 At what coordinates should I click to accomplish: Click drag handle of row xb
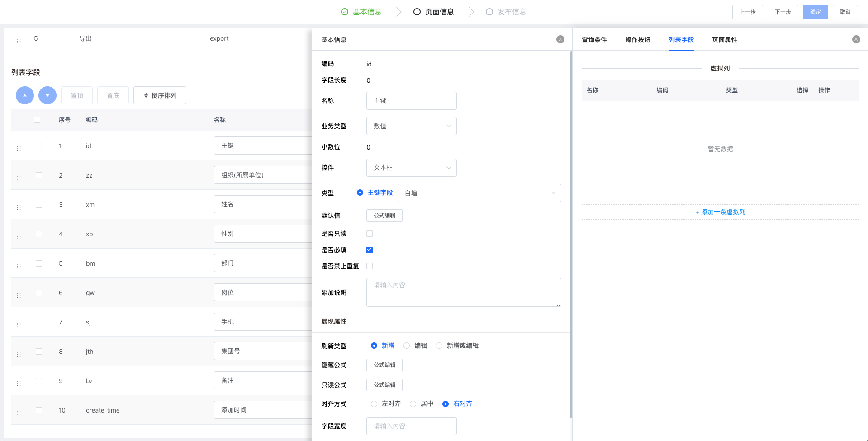pyautogui.click(x=19, y=236)
